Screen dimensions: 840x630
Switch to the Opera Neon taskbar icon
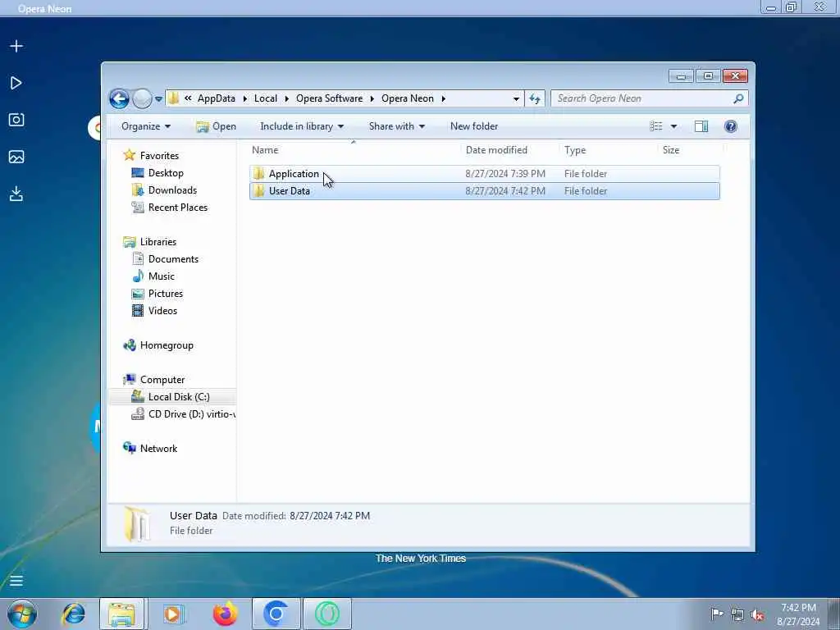pyautogui.click(x=327, y=614)
